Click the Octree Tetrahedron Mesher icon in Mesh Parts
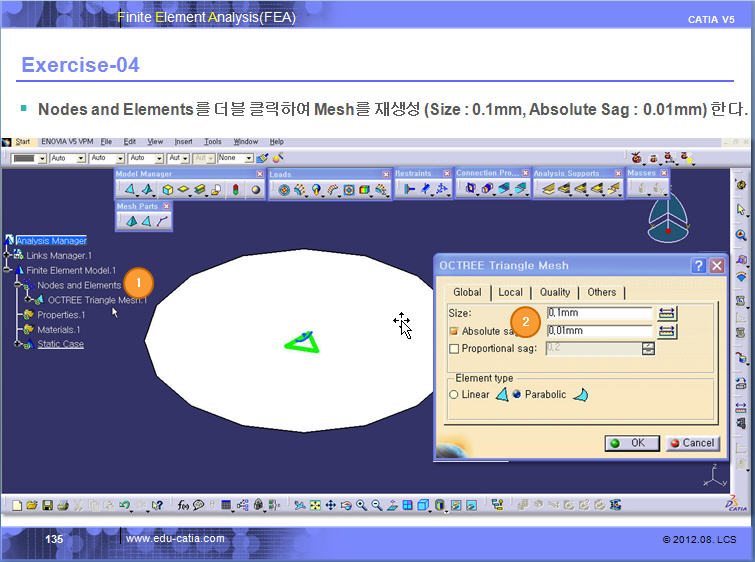The width and height of the screenshot is (755, 562). pyautogui.click(x=130, y=221)
